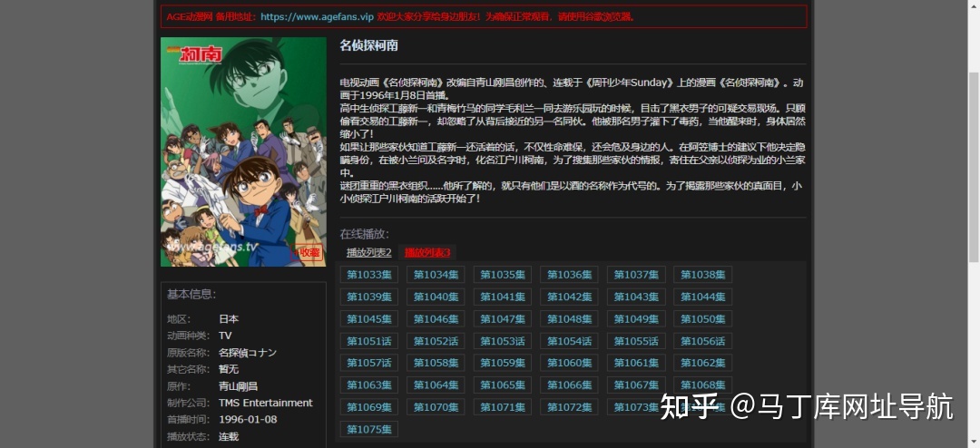This screenshot has height=448, width=980.
Task: Switch to the 播放列表2 tab
Action: click(x=368, y=252)
